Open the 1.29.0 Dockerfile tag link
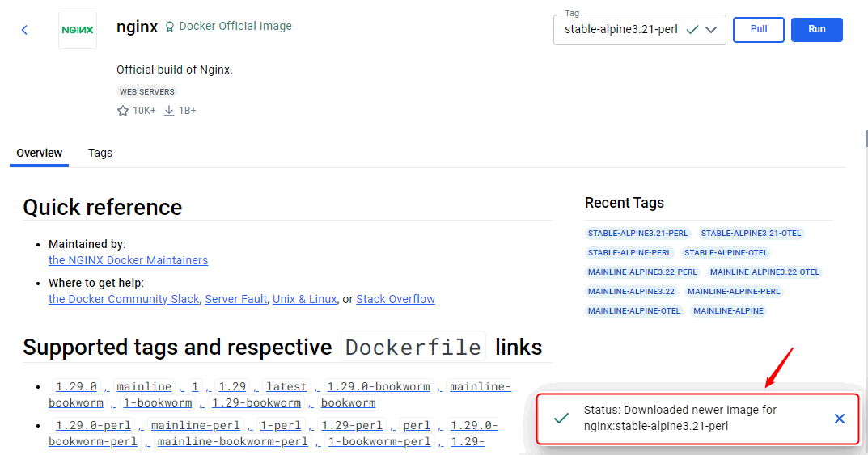The height and width of the screenshot is (455, 868). [x=75, y=386]
